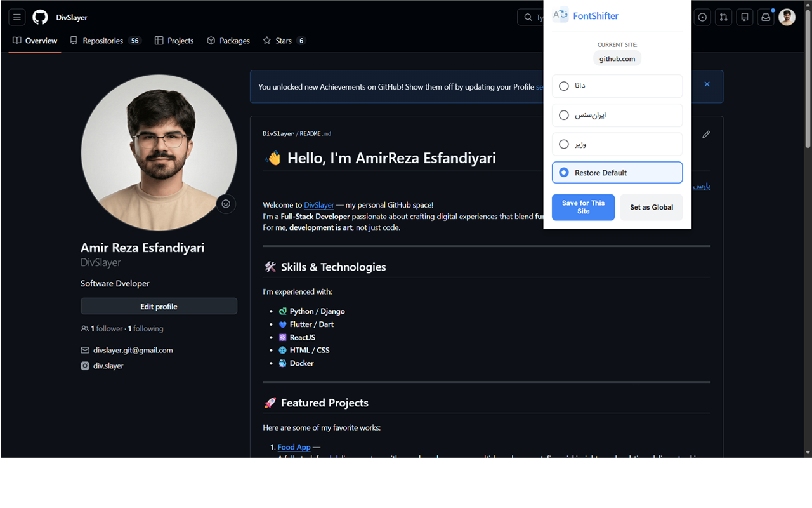Switch to the Repositories tab
Viewport: 812px width, 508px height.
click(105, 41)
